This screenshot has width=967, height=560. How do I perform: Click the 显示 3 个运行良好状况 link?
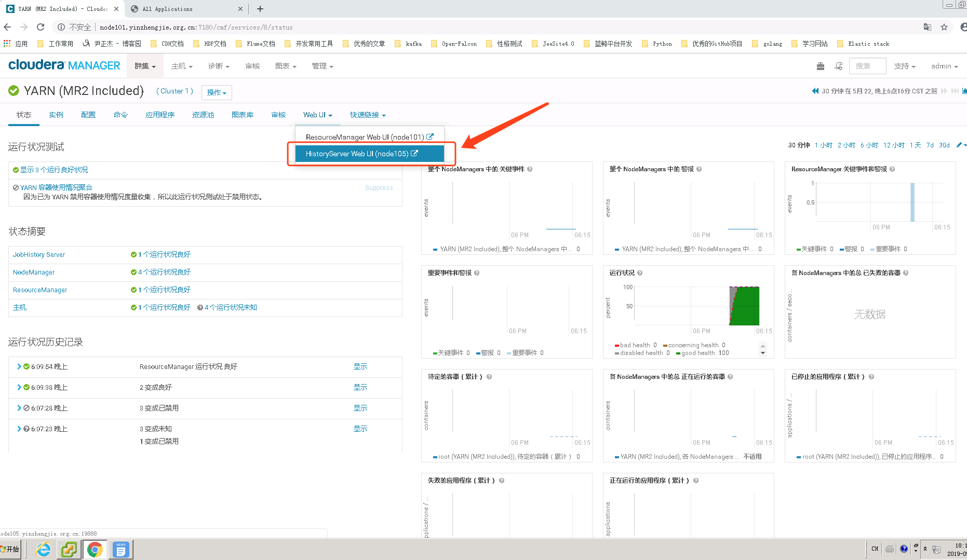tap(54, 170)
